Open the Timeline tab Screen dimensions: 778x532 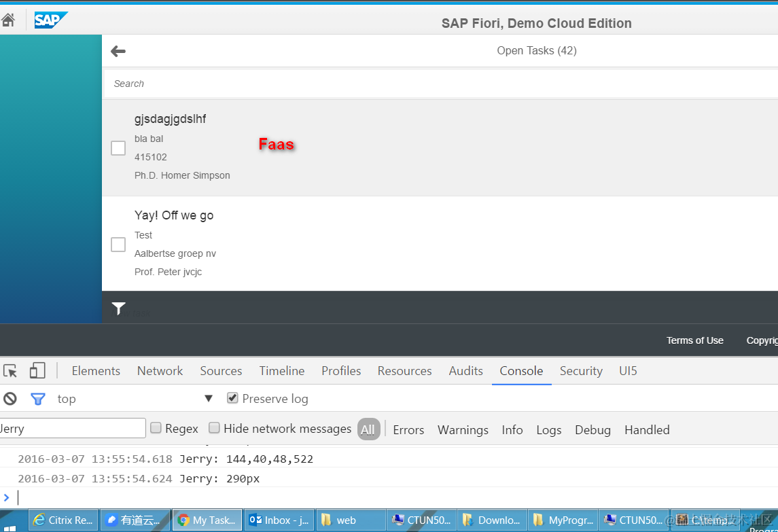coord(282,371)
